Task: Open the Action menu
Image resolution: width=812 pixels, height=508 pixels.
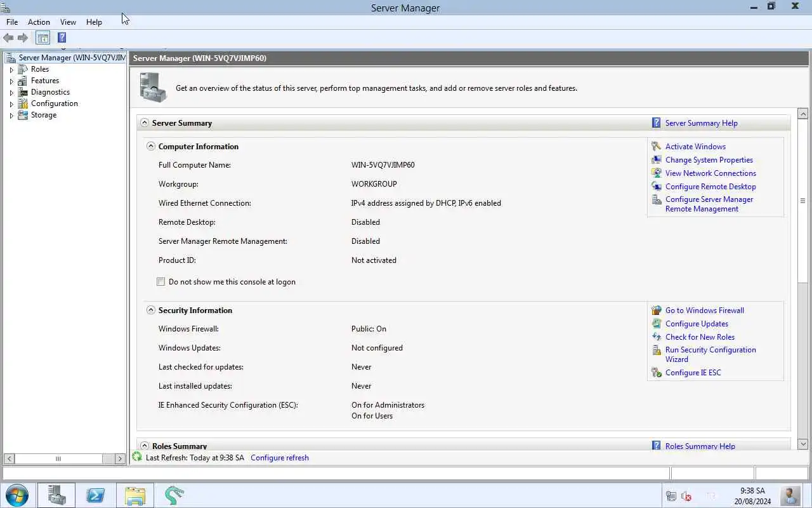Action: coord(39,22)
